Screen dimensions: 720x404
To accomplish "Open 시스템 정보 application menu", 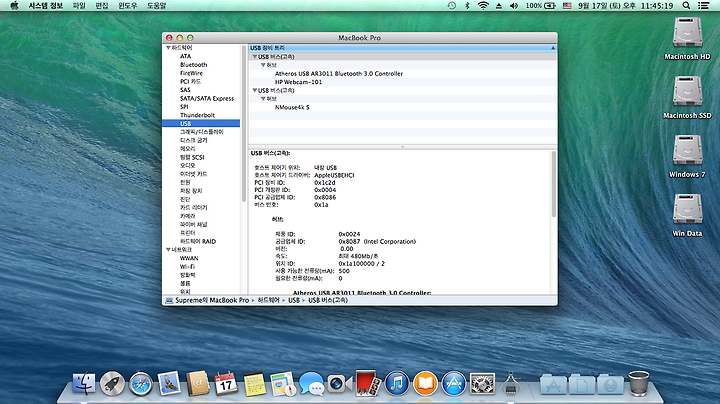I will [45, 6].
